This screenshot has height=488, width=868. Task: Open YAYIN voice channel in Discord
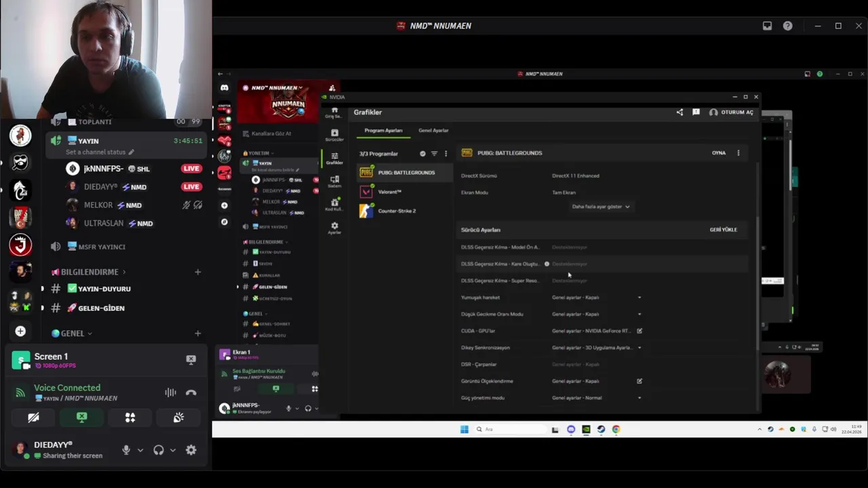[125, 141]
